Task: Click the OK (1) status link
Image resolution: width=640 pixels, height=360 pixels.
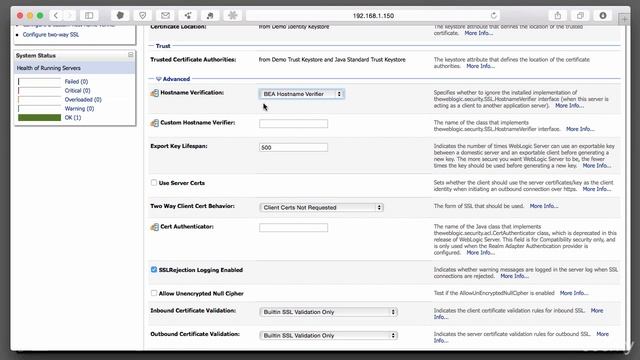Action: coord(73,118)
